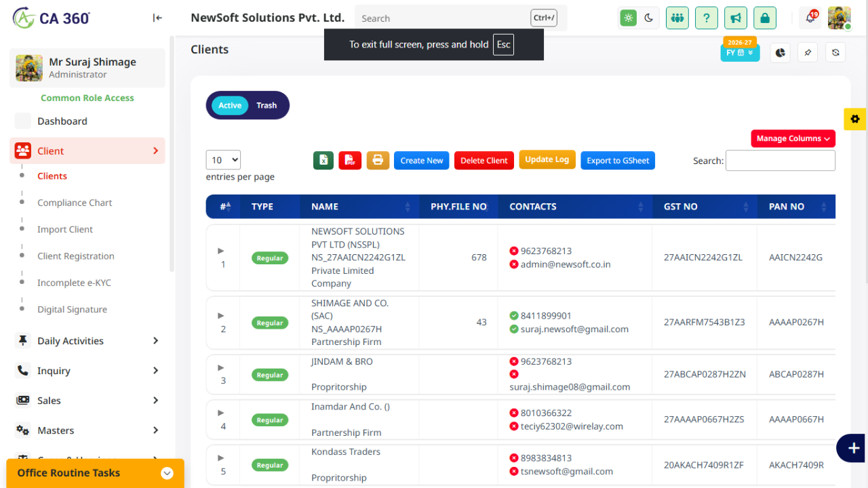Click the Create New button
Viewport: 868px width, 488px height.
click(x=422, y=160)
